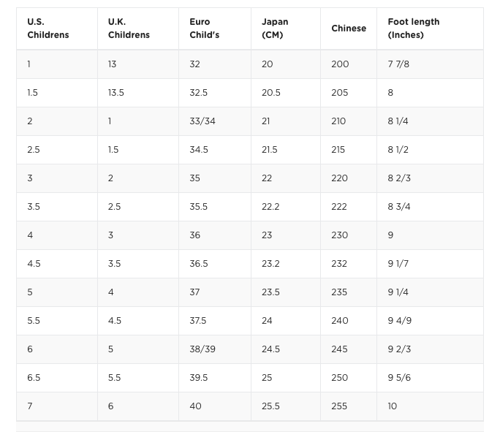
Task: Select U.S. size 6.5 cell
Action: click(34, 378)
